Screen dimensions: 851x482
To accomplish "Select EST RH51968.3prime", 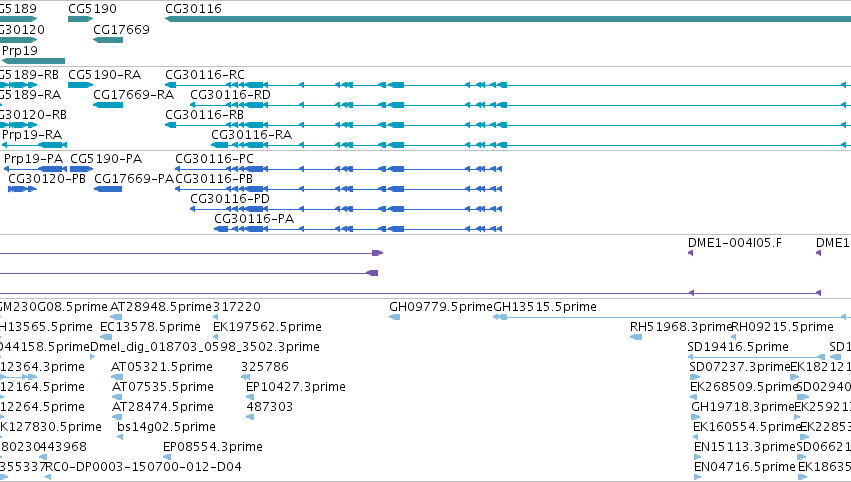I will coord(681,327).
